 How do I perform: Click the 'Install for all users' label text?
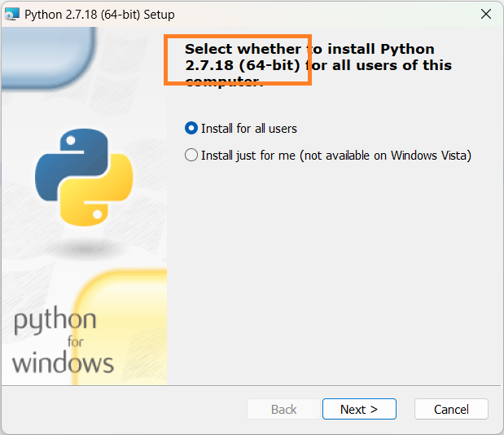coord(249,129)
